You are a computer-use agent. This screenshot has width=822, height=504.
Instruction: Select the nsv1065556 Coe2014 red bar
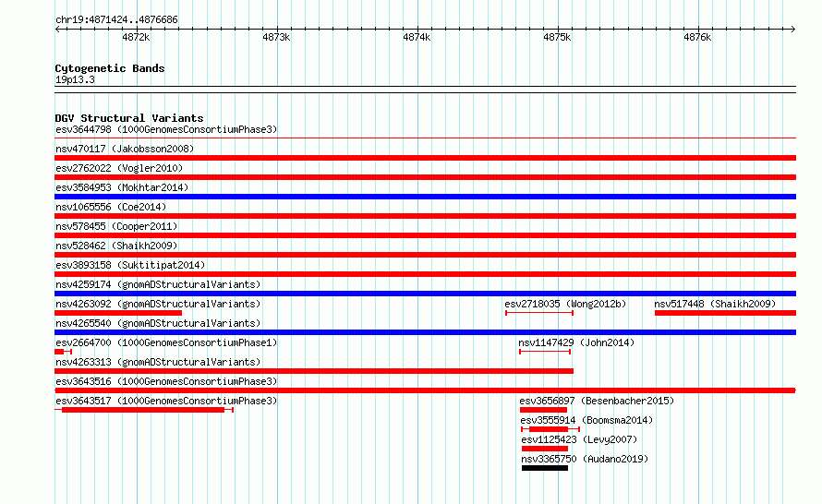(425, 216)
